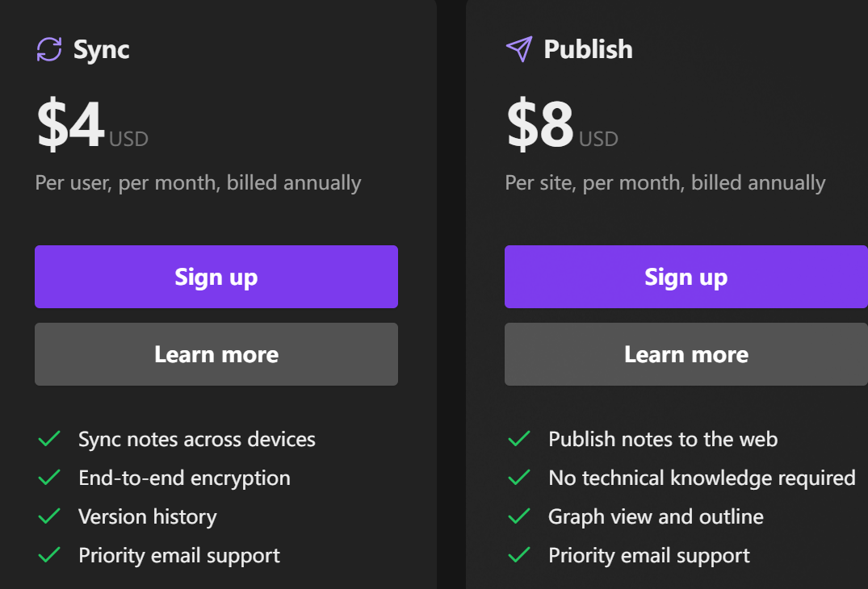Click the "Per site, per month, billed annually" text
Image resolution: width=868 pixels, height=589 pixels.
[x=665, y=183]
